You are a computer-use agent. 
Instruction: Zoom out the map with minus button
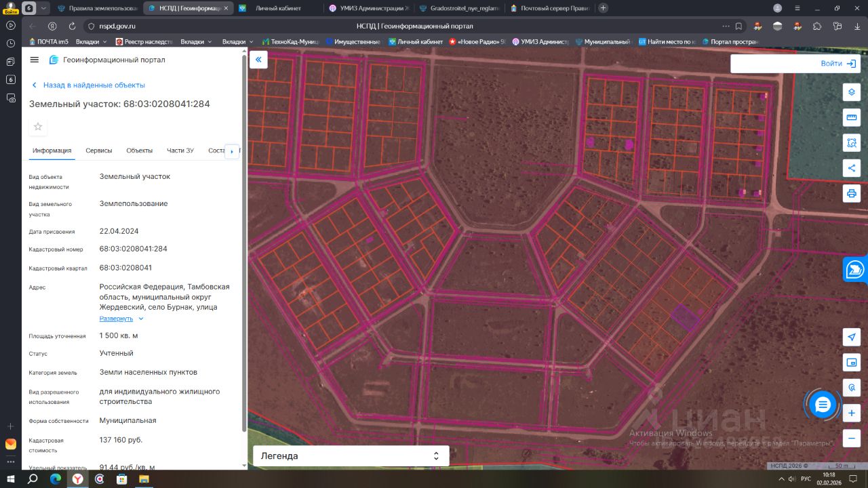[852, 438]
